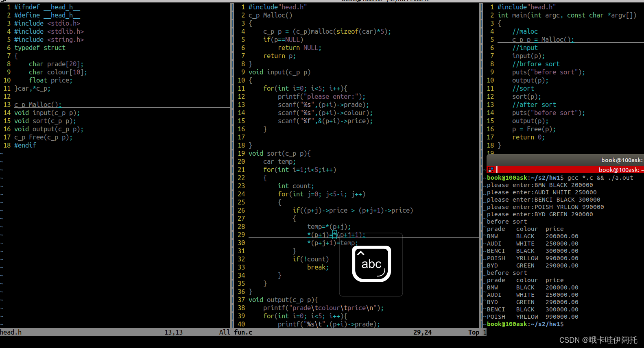
Task: Click the abc input method indicator
Action: coord(371,264)
